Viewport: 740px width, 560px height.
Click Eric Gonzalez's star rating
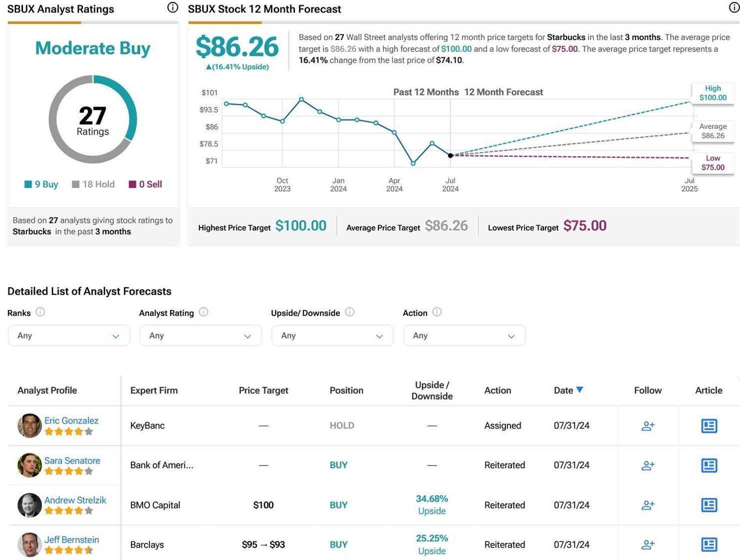(69, 432)
